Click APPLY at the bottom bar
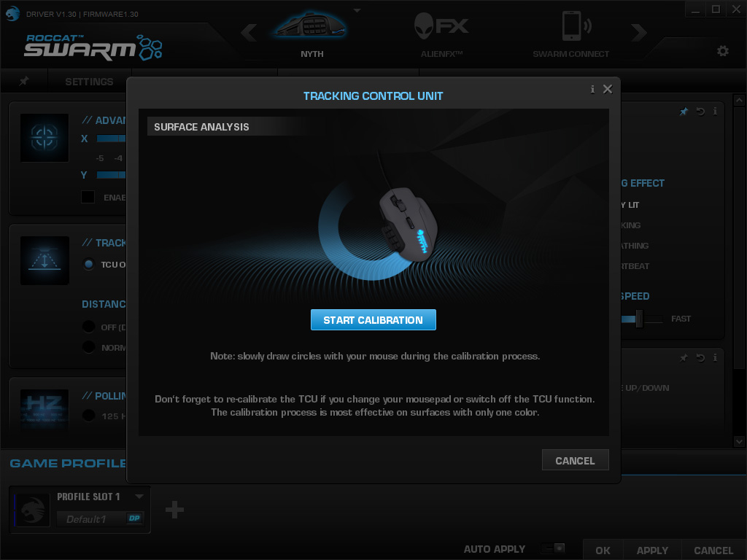747x560 pixels. (x=652, y=551)
